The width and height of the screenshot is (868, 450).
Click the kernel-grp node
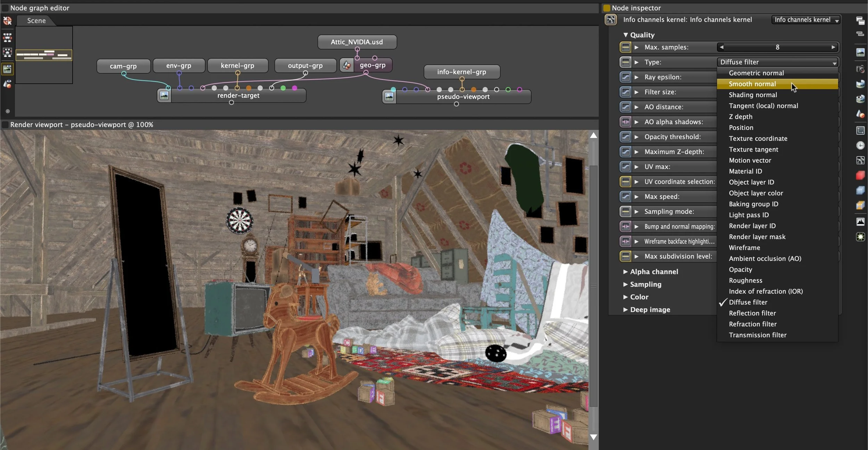click(x=237, y=65)
